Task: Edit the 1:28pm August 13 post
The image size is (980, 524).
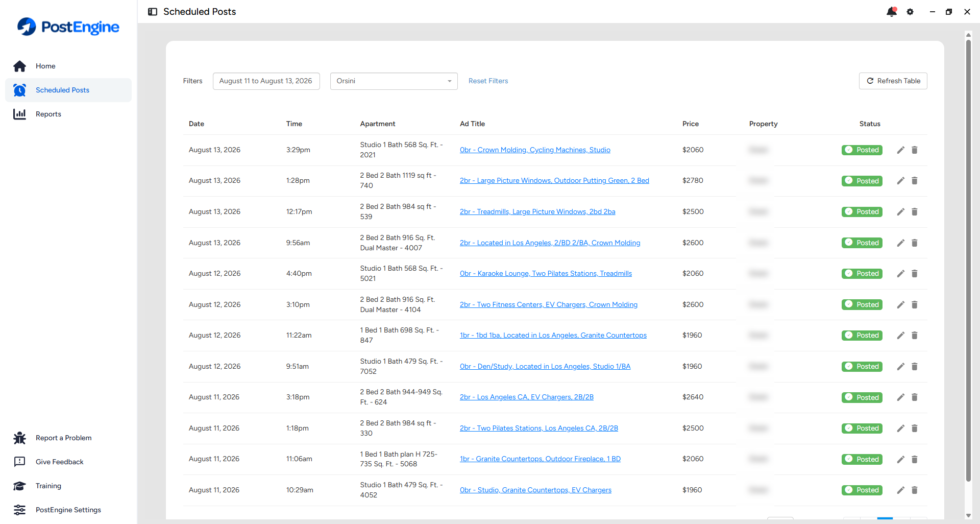Action: (901, 181)
